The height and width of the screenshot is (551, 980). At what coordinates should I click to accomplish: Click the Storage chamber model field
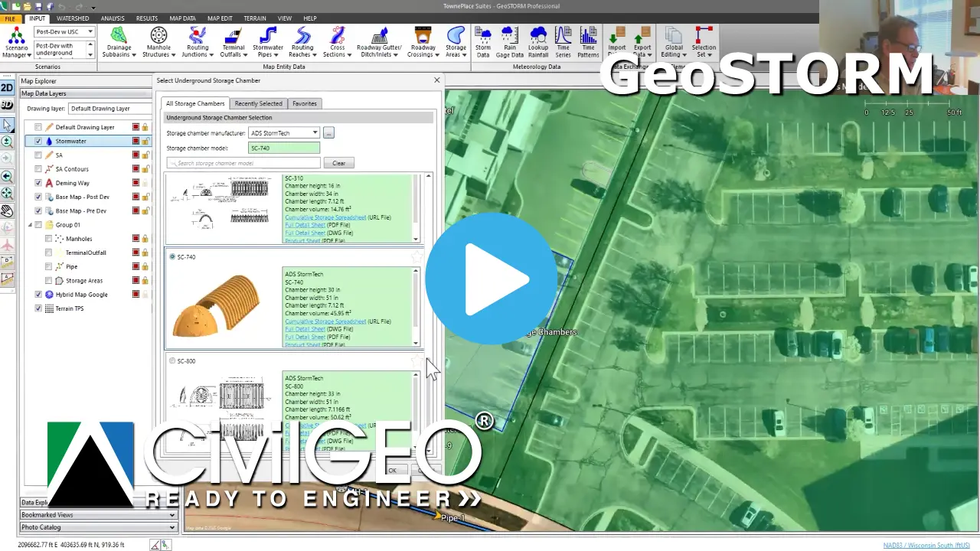tap(284, 148)
